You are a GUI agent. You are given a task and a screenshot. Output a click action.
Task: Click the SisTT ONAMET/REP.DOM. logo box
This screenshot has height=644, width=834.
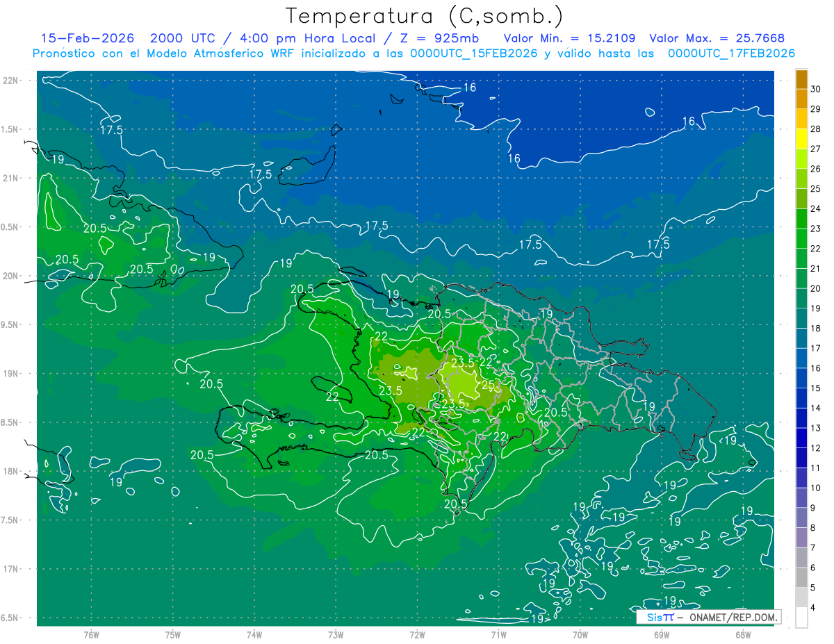[x=709, y=617]
